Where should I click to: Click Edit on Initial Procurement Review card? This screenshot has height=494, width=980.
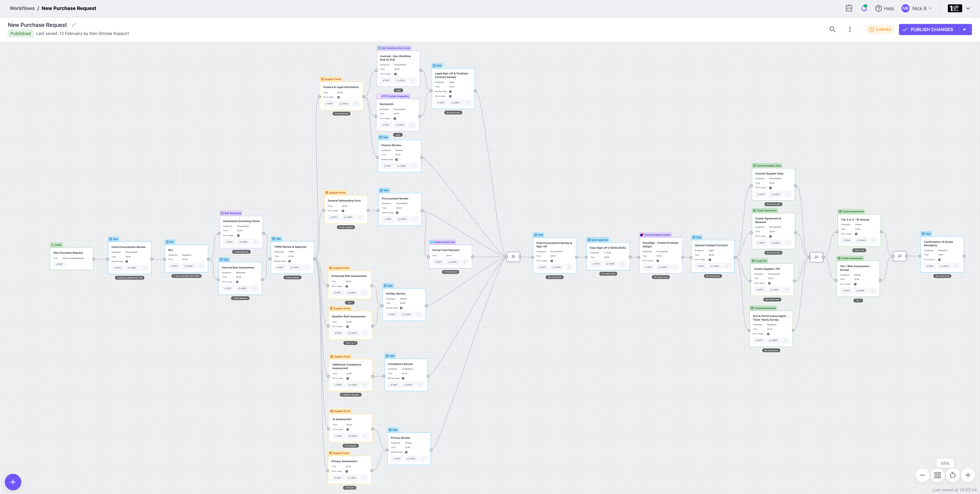point(117,268)
